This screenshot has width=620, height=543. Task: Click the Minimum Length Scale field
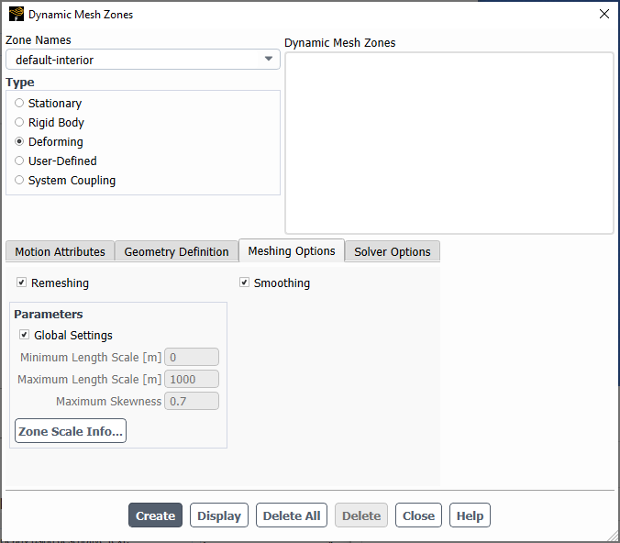[191, 357]
